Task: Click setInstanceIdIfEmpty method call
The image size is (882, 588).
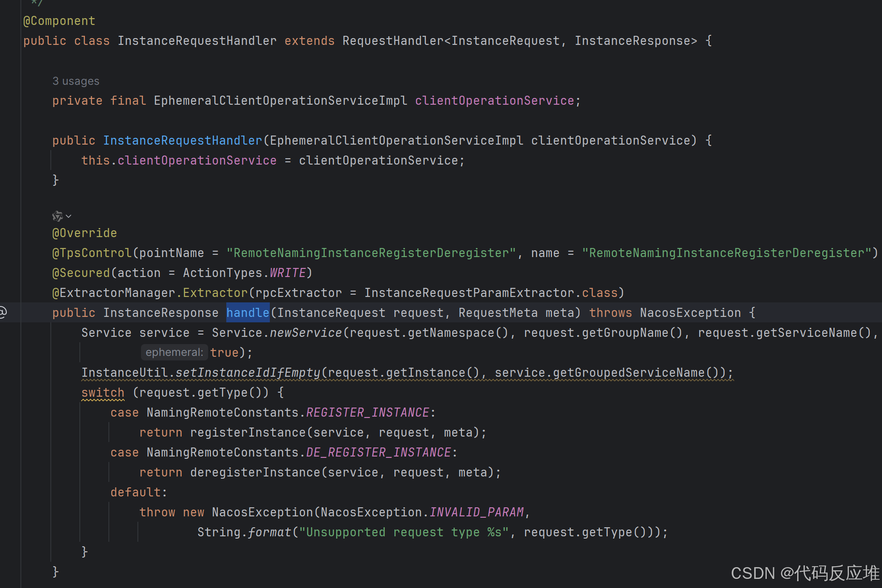Action: pos(248,373)
